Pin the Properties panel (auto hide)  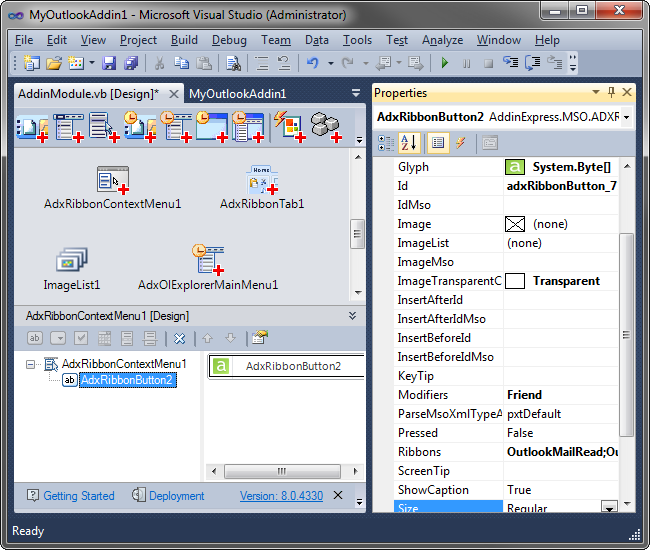[611, 92]
